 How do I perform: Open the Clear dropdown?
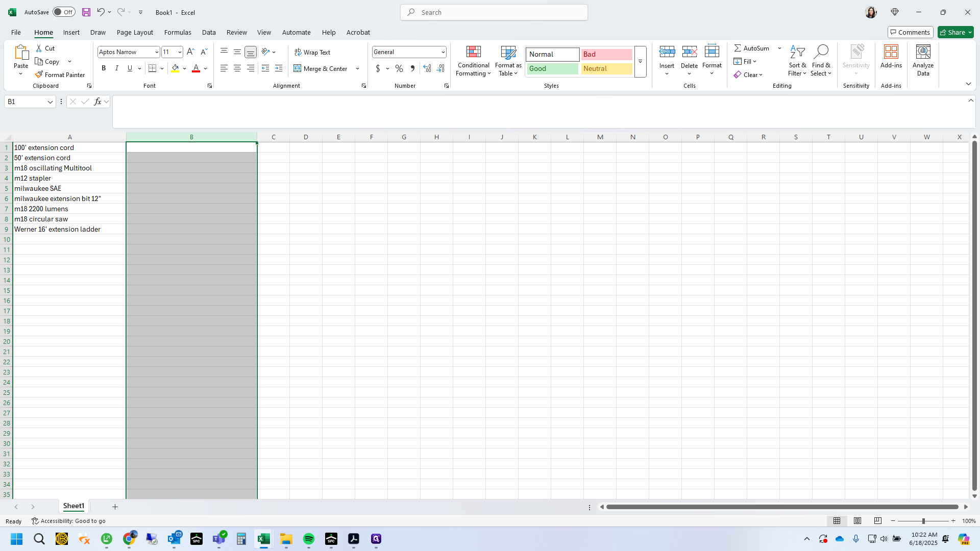[x=748, y=74]
